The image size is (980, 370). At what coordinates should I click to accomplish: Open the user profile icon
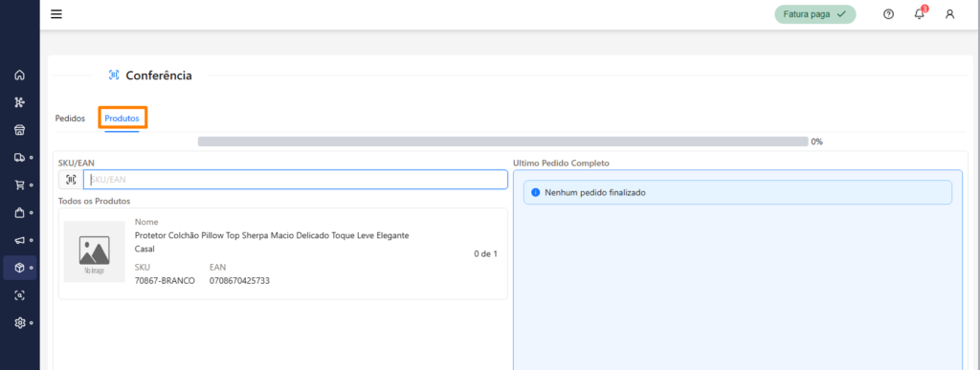coord(950,14)
